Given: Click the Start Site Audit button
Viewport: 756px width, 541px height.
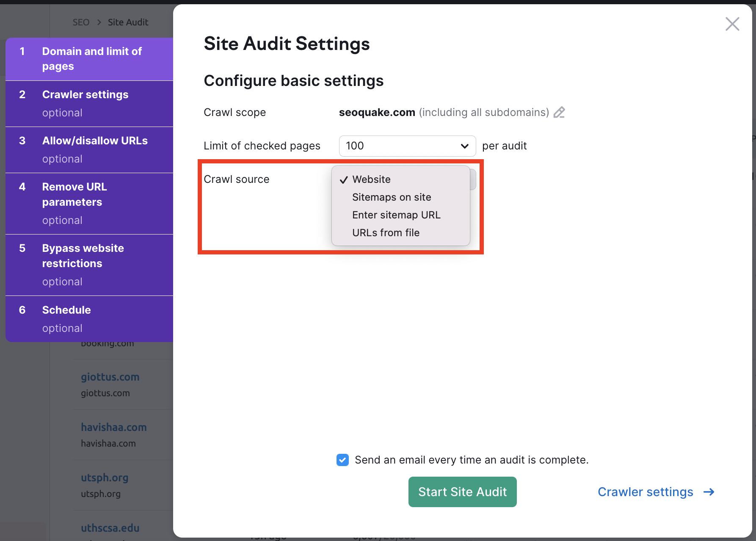Looking at the screenshot, I should (x=462, y=492).
